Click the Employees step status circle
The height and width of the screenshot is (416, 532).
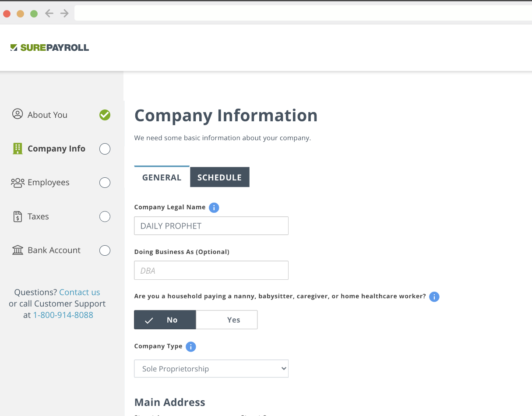(105, 183)
